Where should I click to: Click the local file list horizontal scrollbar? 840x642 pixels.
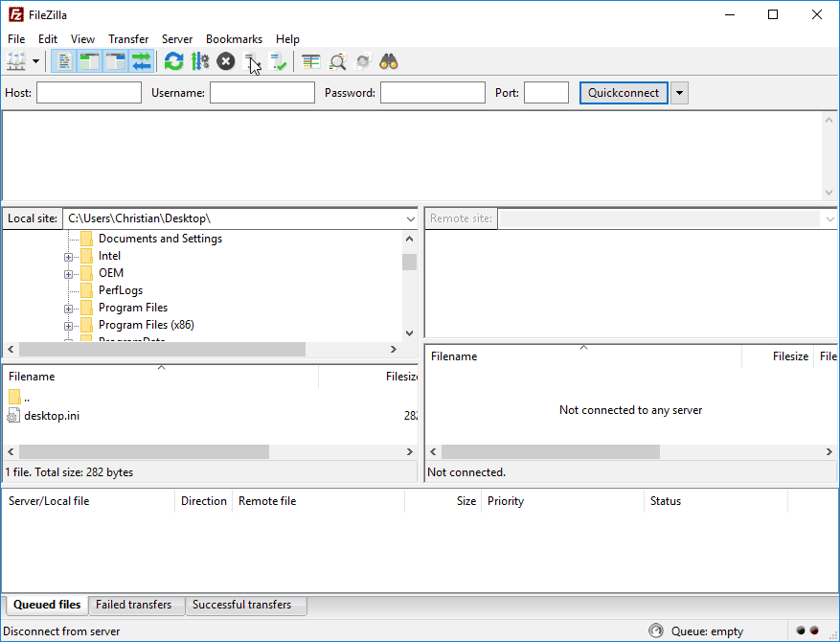pyautogui.click(x=144, y=451)
